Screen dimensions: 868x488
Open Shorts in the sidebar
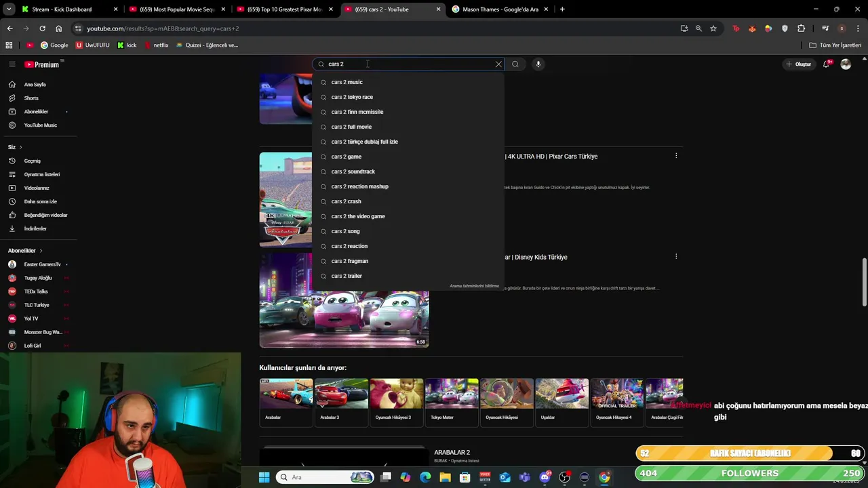(x=31, y=98)
